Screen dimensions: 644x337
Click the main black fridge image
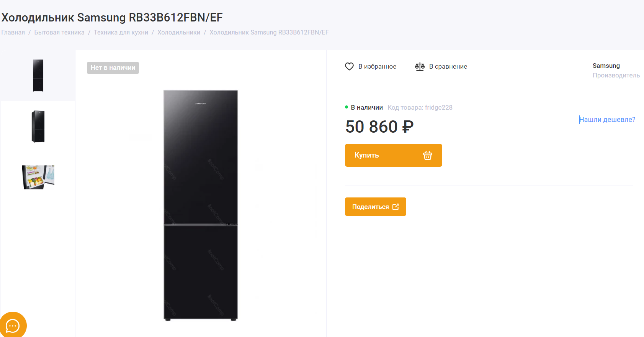click(201, 205)
